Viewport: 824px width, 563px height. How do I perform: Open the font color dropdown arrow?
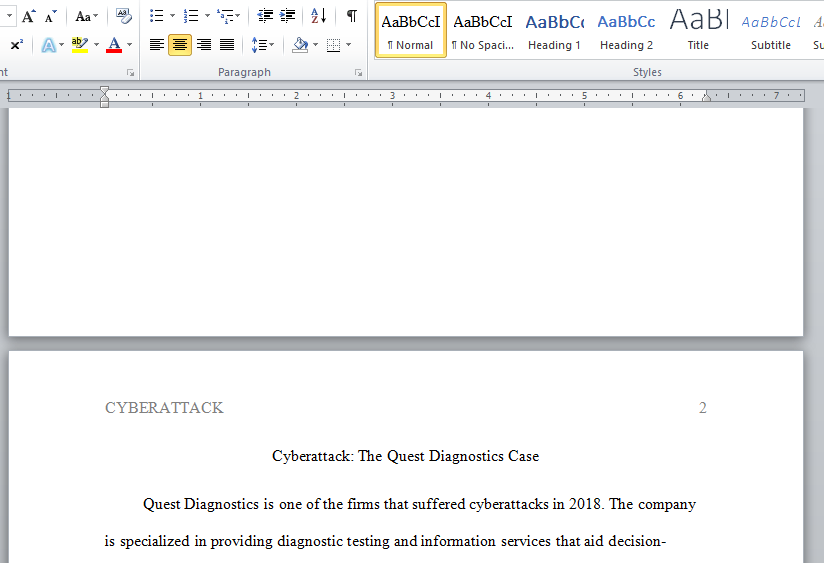(x=129, y=45)
